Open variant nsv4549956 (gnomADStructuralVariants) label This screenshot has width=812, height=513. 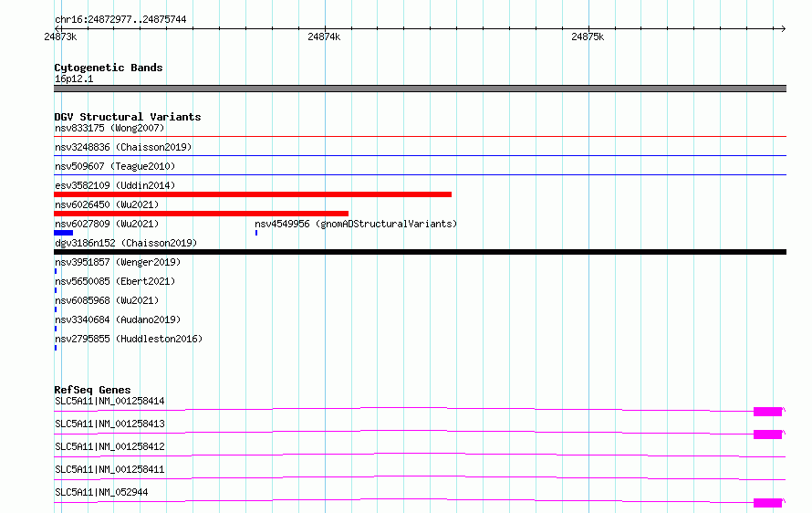coord(356,224)
